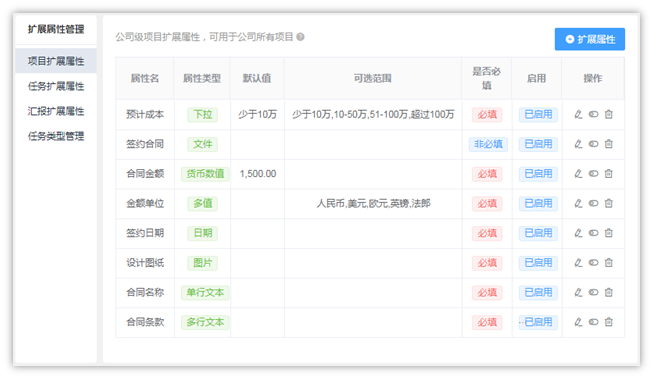Edit the 金额单位 attribute with pencil icon
Screen dimensions: 653x379
click(578, 203)
